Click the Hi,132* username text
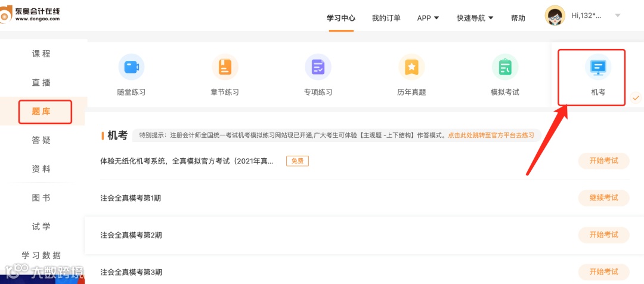The height and width of the screenshot is (284, 644). pyautogui.click(x=586, y=16)
